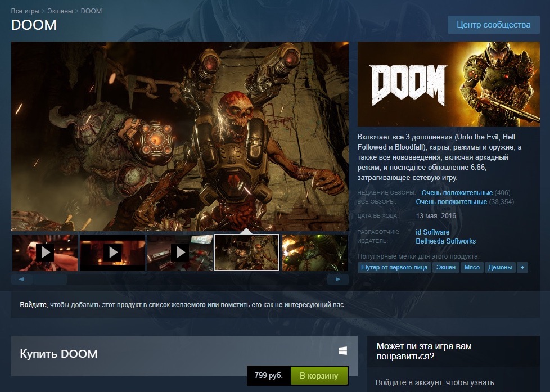
Task: Open the 'Шутер от первого лица' tag
Action: coord(394,267)
